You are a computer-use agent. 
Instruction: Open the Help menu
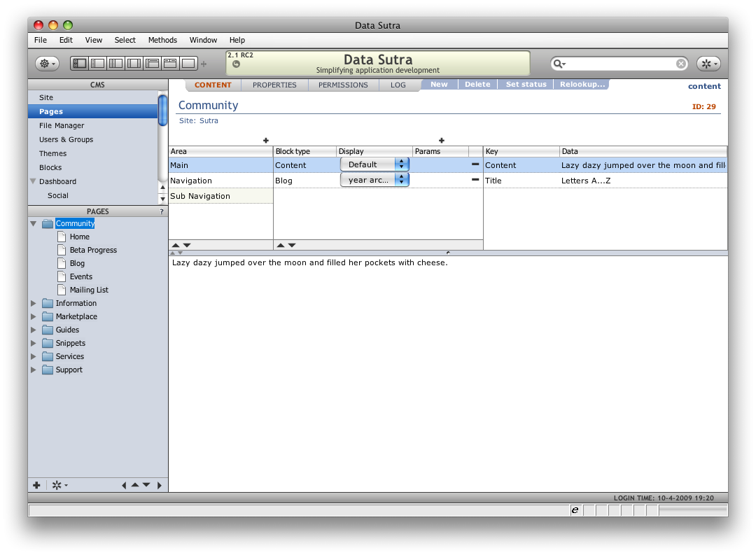pyautogui.click(x=237, y=40)
